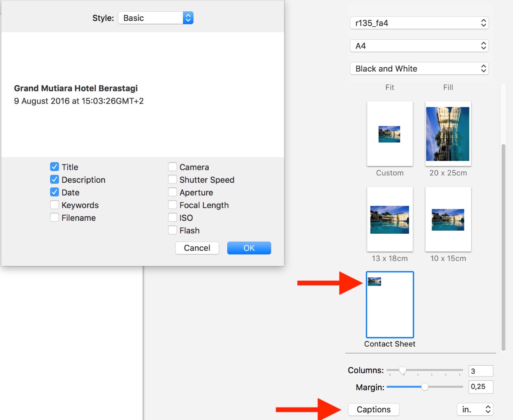Click the Contact Sheet preview thumbnail
Screen dimensions: 513x420
click(389, 305)
